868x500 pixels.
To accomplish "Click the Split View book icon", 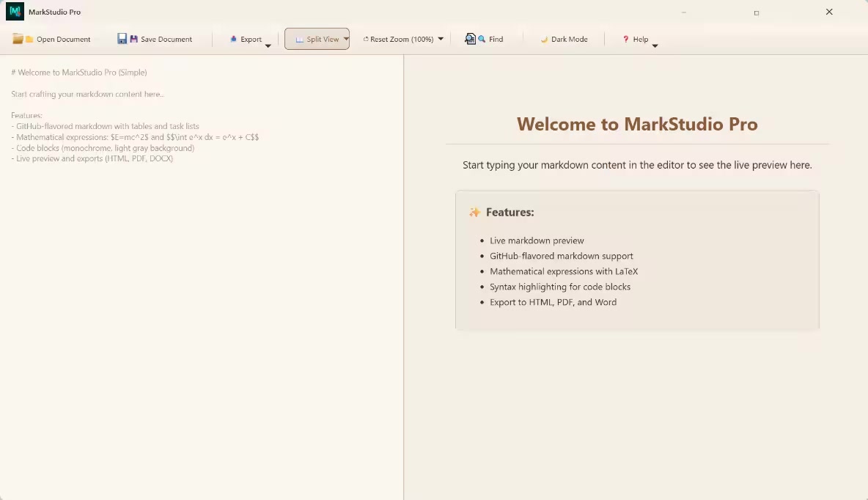I will (299, 40).
